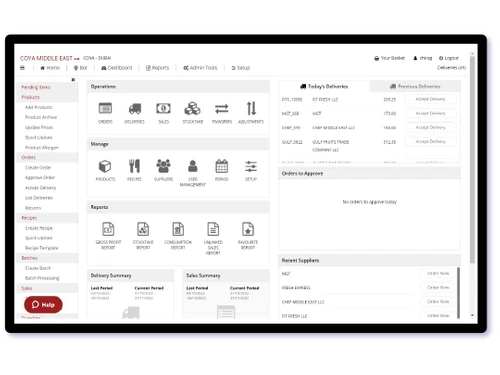Select Accept Delivery in the sidebar
This screenshot has width=500, height=375.
(41, 188)
